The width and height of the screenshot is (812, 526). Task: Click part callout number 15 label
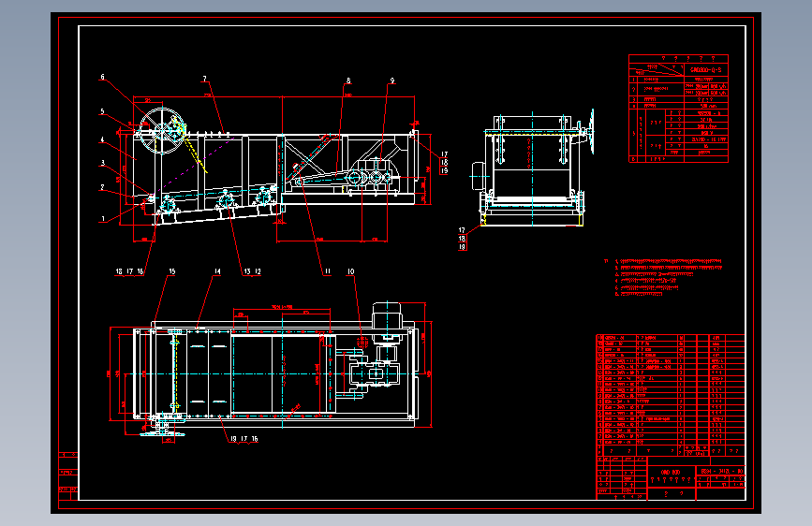(x=172, y=271)
